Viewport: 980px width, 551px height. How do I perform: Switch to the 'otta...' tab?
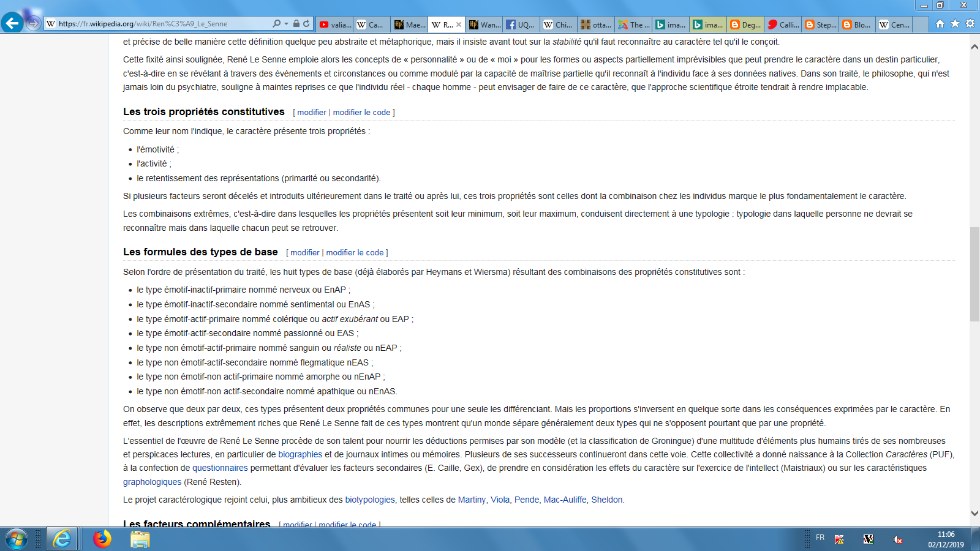click(x=596, y=24)
